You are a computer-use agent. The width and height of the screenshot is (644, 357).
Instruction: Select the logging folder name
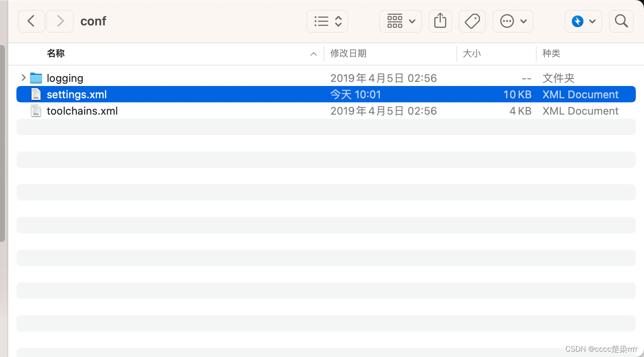coord(65,78)
